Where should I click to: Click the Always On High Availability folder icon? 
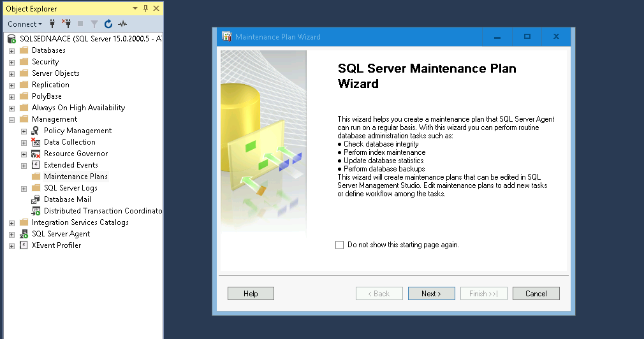click(24, 108)
